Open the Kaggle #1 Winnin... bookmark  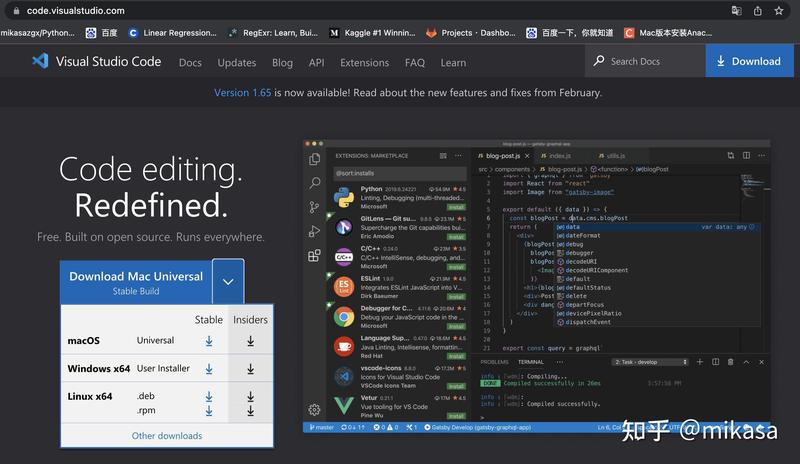[x=372, y=33]
